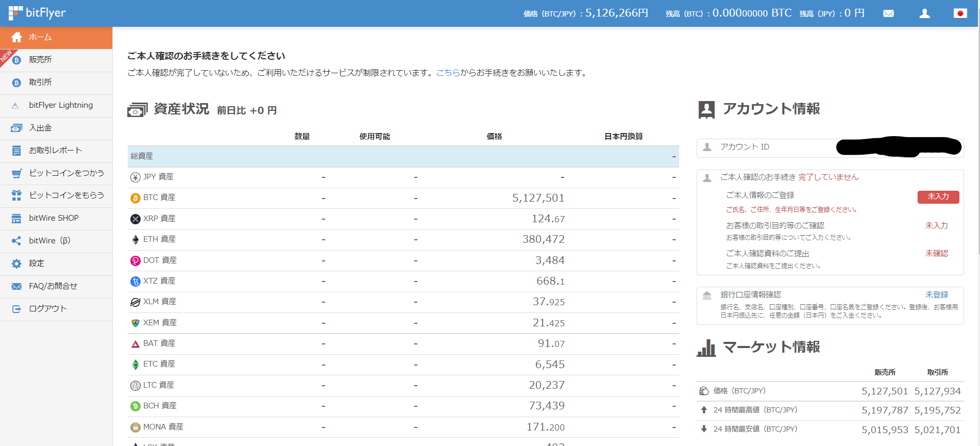Click the LTC 資産 row label
980x446 pixels.
click(x=159, y=385)
